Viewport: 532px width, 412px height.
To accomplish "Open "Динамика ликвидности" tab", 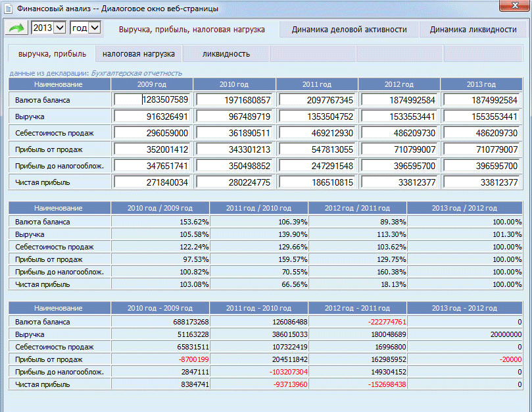I will (x=473, y=30).
